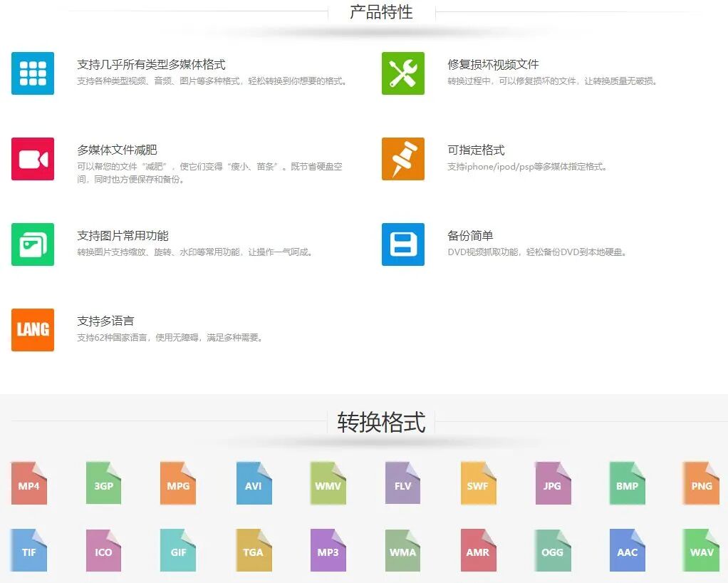
Task: Choose the AMR format icon
Action: [x=478, y=550]
